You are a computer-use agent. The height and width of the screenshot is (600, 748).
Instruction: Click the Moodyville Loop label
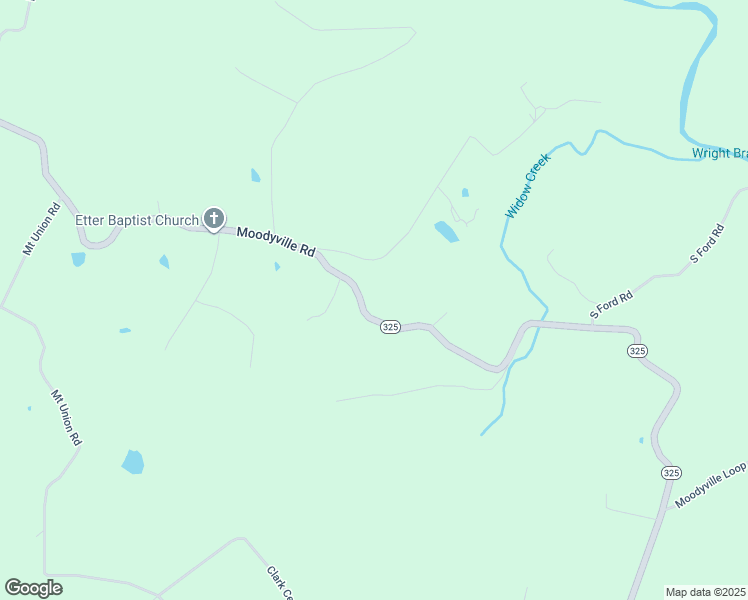coord(710,485)
